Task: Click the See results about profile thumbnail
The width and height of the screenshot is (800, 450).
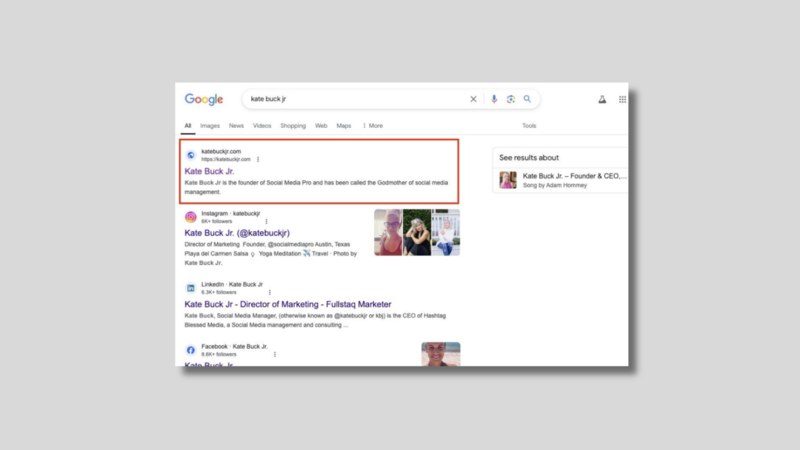Action: point(508,180)
